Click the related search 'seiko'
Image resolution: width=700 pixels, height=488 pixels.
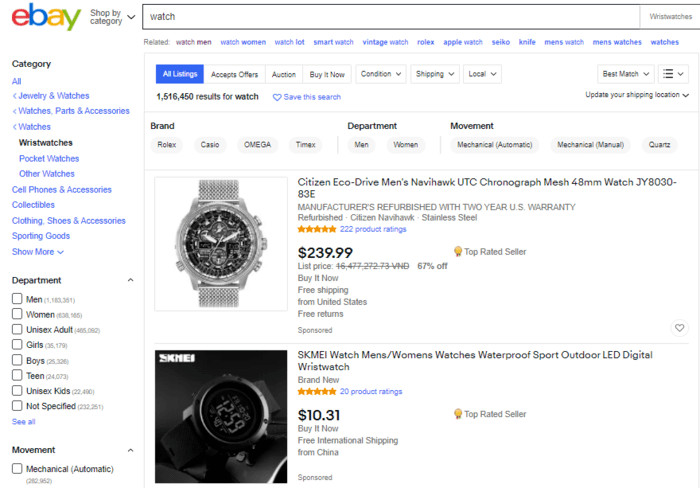pyautogui.click(x=501, y=42)
